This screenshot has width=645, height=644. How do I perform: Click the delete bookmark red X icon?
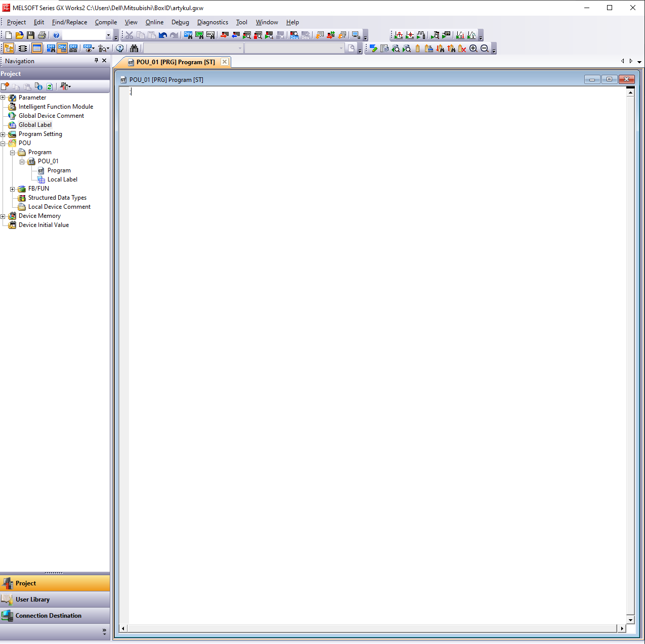pos(462,49)
